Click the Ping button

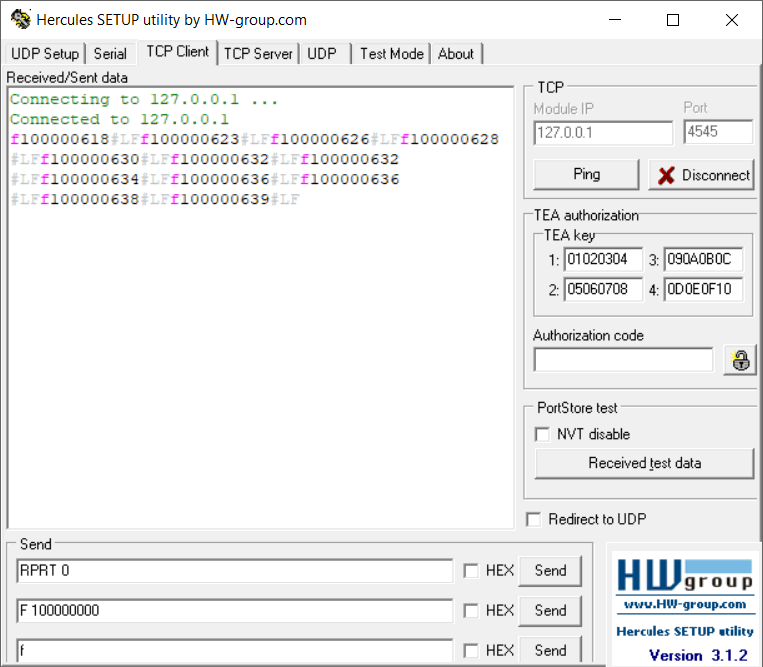coord(586,174)
